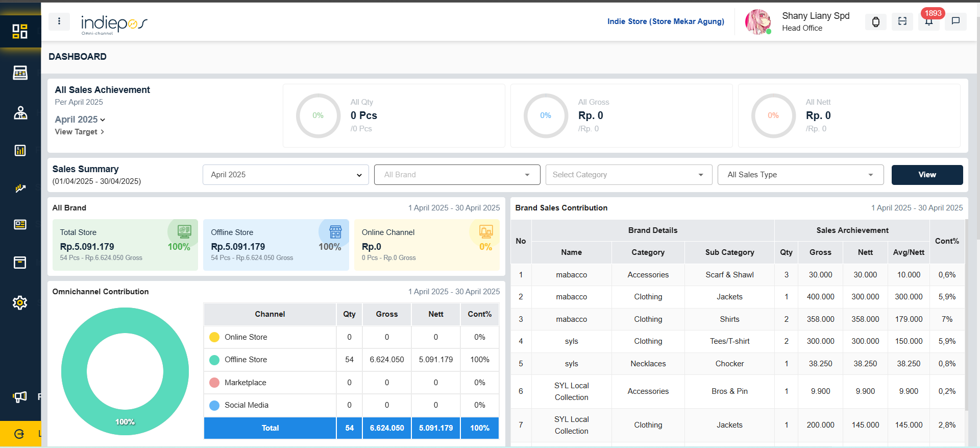This screenshot has width=980, height=448.
Task: Open the All Brand filter dropdown
Action: coord(457,175)
